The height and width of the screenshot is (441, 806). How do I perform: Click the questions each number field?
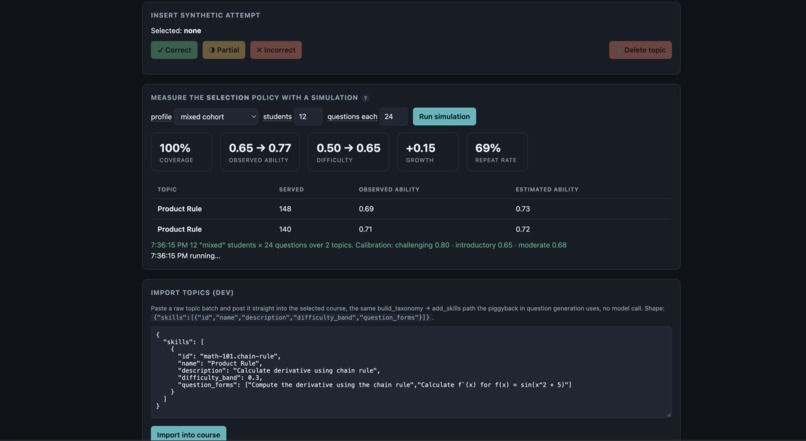pyautogui.click(x=393, y=117)
